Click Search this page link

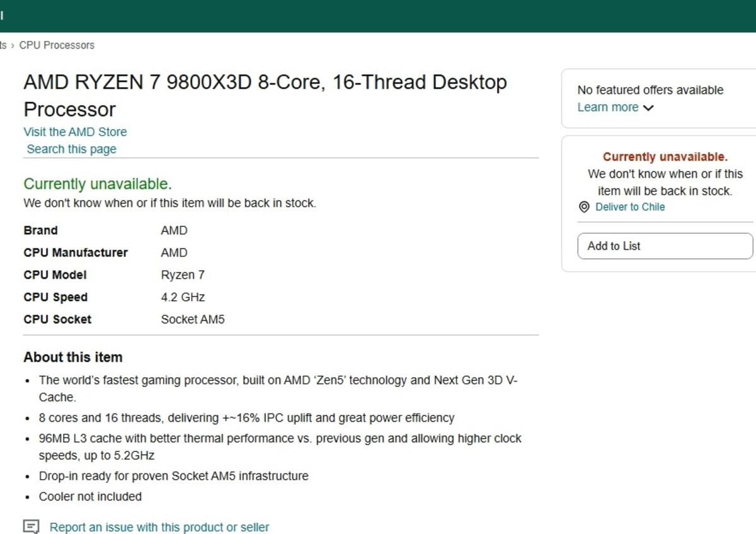coord(72,149)
